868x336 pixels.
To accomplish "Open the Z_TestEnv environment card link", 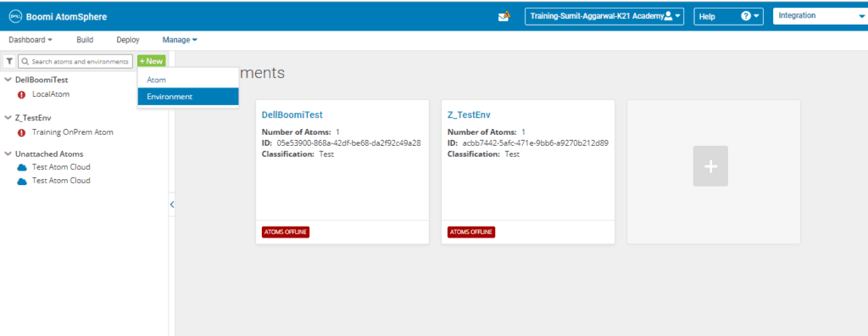I will 469,115.
